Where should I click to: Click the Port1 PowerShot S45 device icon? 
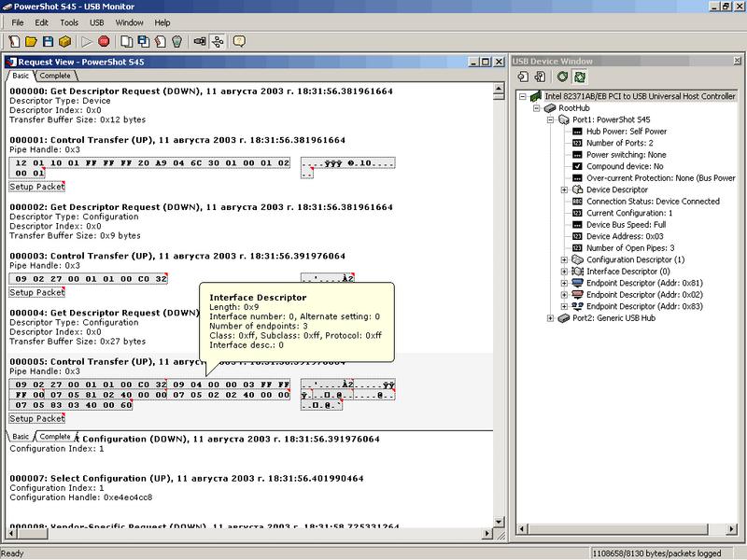tap(564, 119)
